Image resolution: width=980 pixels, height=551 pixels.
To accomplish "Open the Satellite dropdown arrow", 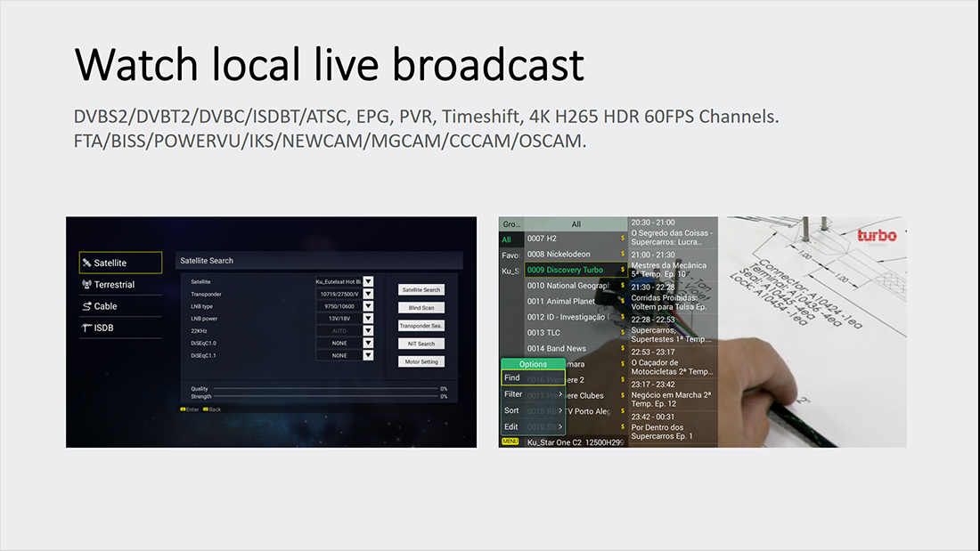I will tap(368, 282).
